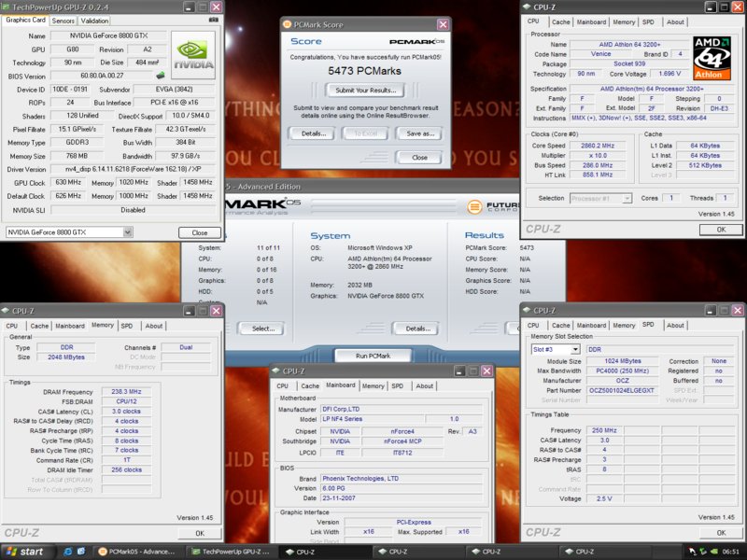The image size is (747, 560).
Task: Open Memory tab in CPU-Z SPD window
Action: (x=624, y=325)
